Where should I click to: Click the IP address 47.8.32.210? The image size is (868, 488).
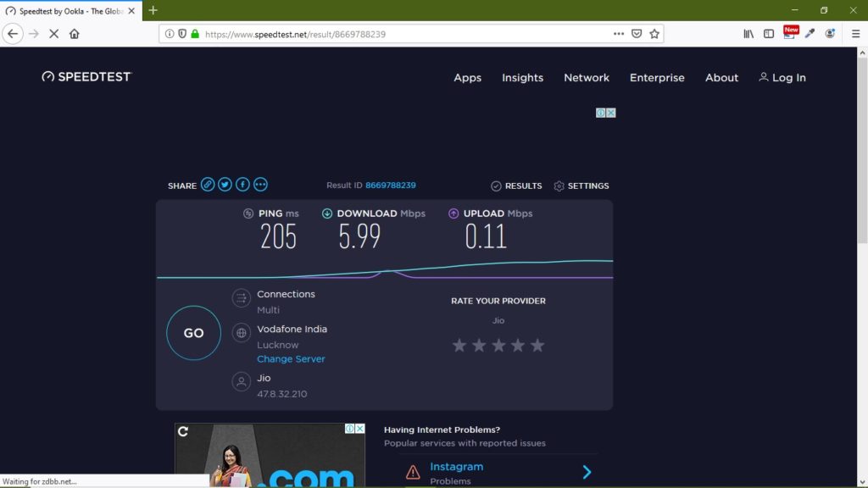click(281, 394)
